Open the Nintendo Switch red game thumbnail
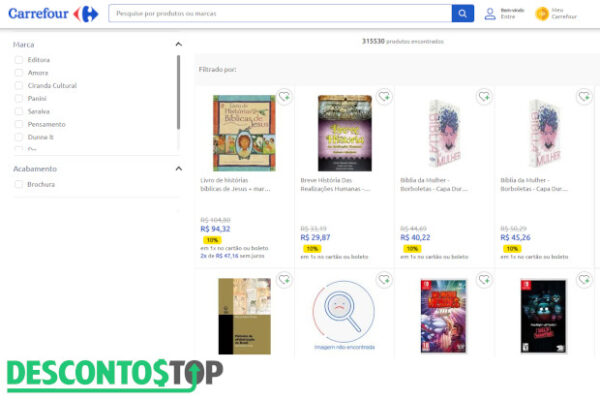 [443, 316]
